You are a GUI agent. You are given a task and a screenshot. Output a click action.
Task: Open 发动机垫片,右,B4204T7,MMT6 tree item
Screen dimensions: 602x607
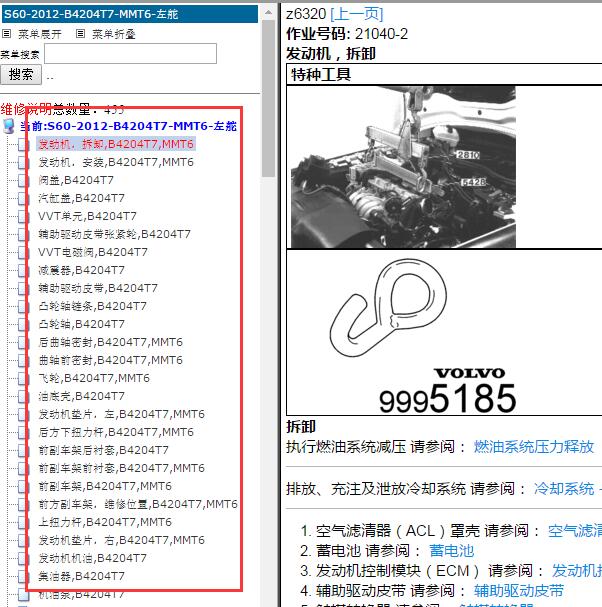(x=121, y=540)
